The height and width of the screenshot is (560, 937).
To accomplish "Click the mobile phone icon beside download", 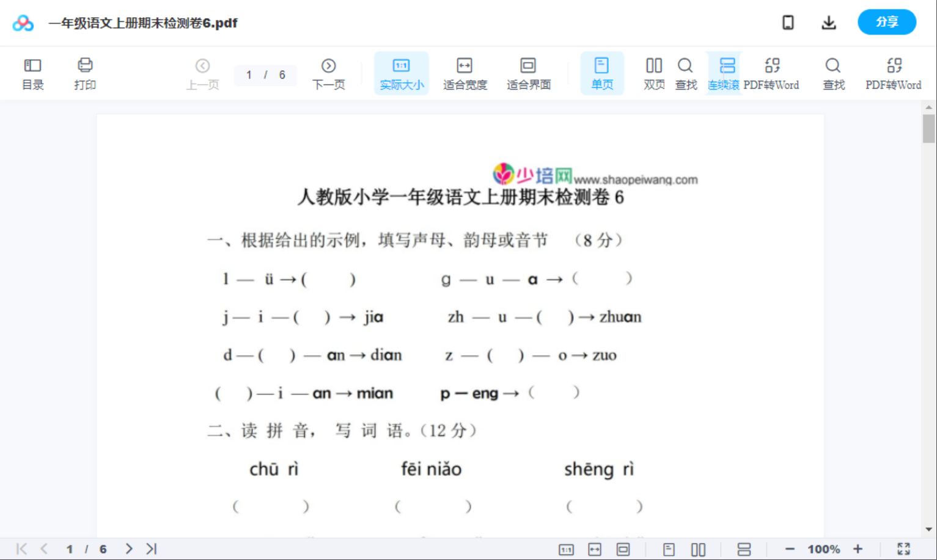I will [x=788, y=23].
